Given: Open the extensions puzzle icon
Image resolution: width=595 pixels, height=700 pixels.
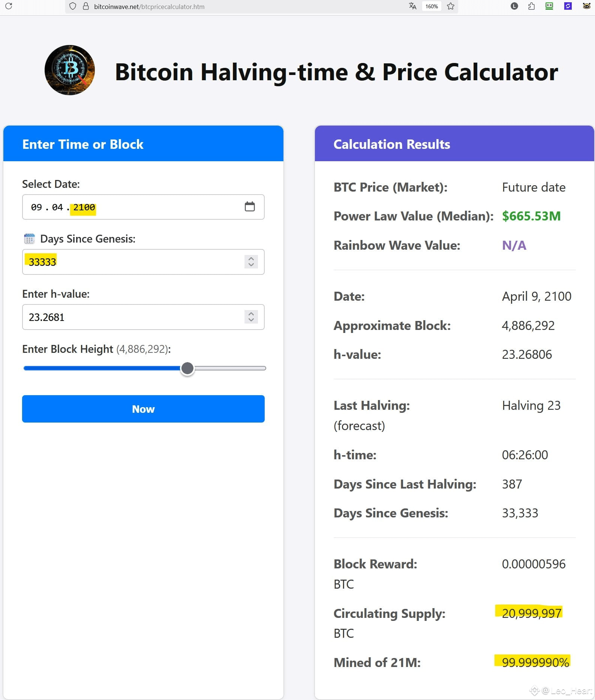Looking at the screenshot, I should 531,6.
